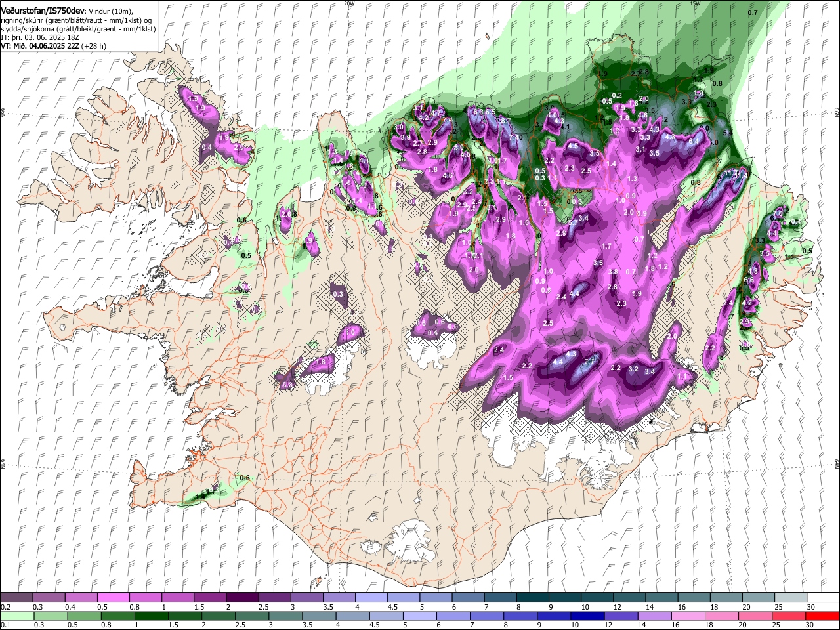Image resolution: width=840 pixels, height=630 pixels.
Task: Pick the snow legend swatch labeled 3
Action: pyautogui.click(x=306, y=597)
